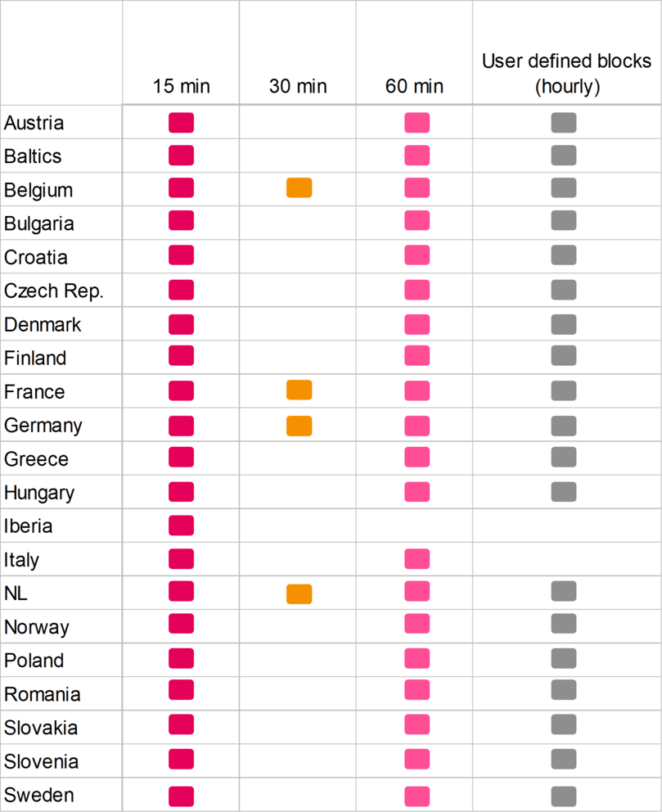
Task: Click France's 30 min orange square
Action: [299, 390]
